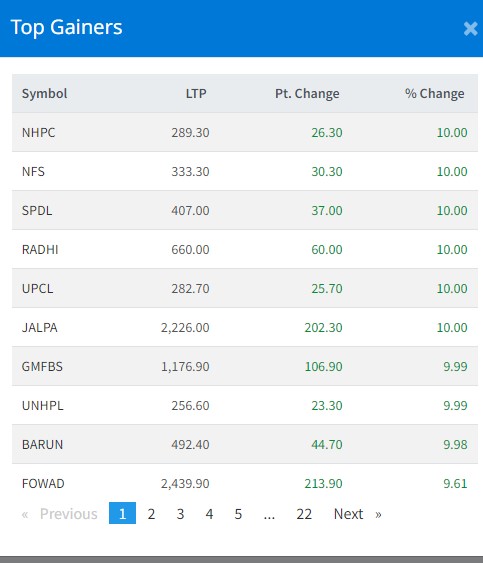Viewport: 483px width, 563px height.
Task: Click the Next page link
Action: tap(357, 514)
